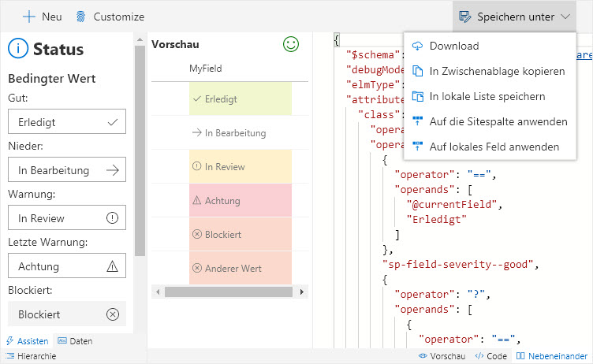The height and width of the screenshot is (364, 593).
Task: Click the Neu button
Action: click(43, 16)
